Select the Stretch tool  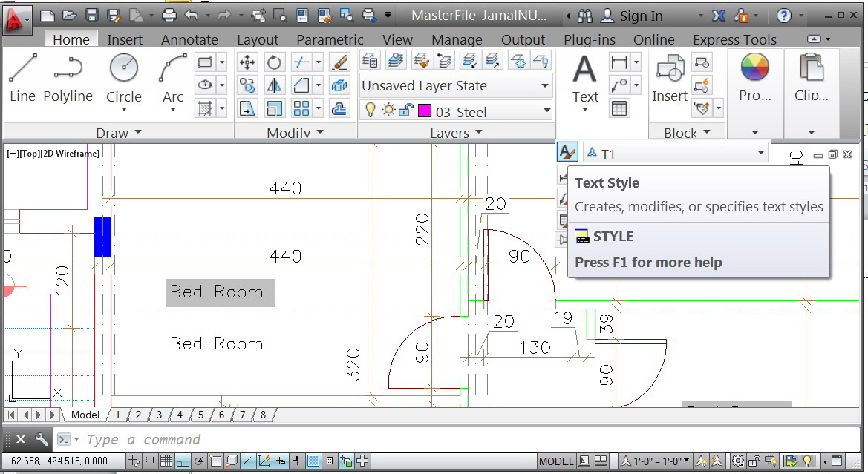click(x=247, y=108)
